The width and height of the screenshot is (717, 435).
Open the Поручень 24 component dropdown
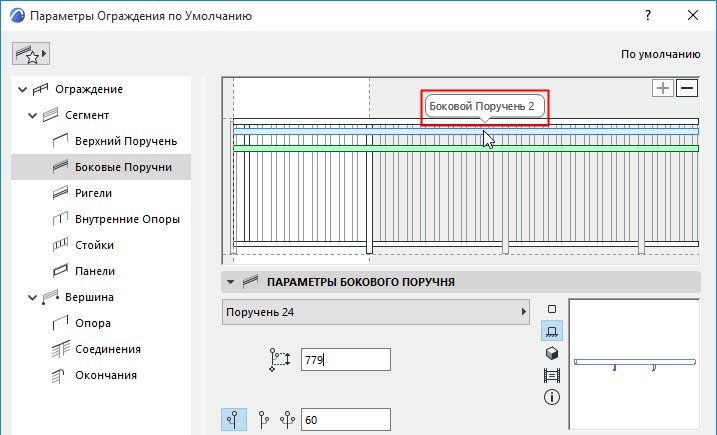[x=375, y=312]
